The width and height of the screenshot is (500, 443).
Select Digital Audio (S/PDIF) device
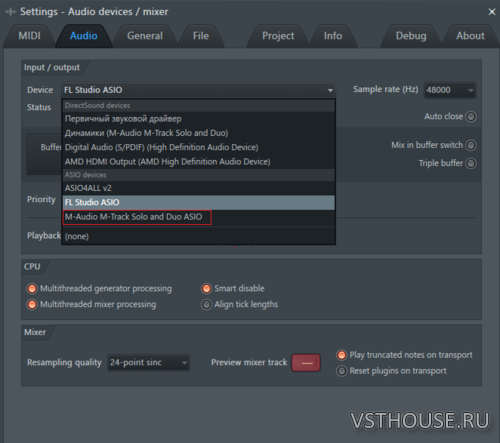pyautogui.click(x=199, y=147)
